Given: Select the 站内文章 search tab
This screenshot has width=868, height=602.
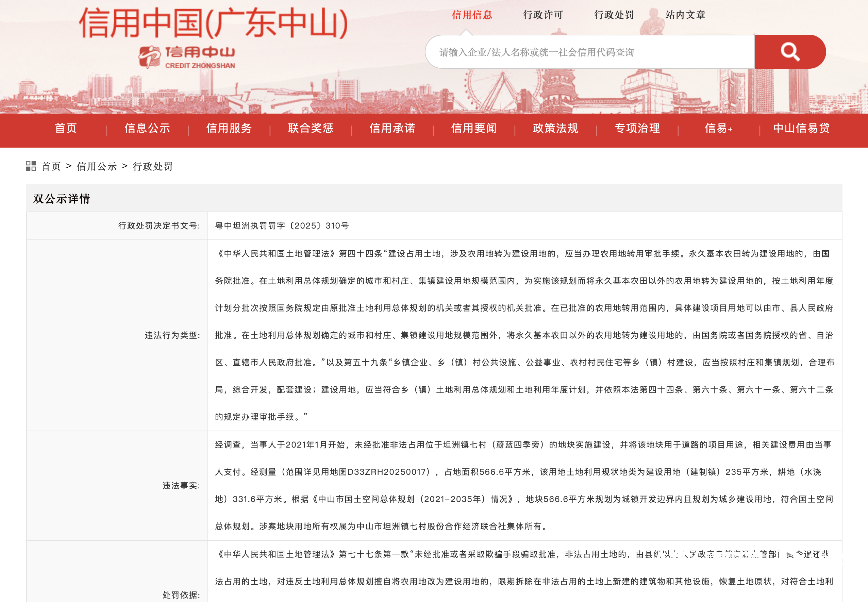Looking at the screenshot, I should pos(685,15).
